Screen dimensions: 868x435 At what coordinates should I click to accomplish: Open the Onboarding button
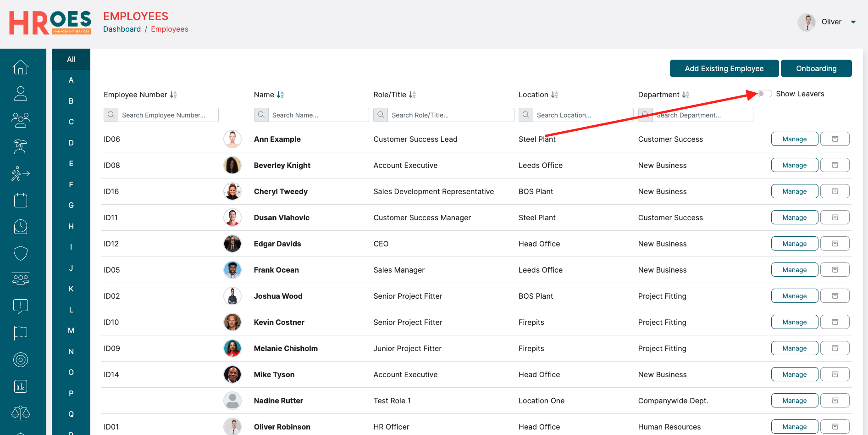[x=816, y=68]
